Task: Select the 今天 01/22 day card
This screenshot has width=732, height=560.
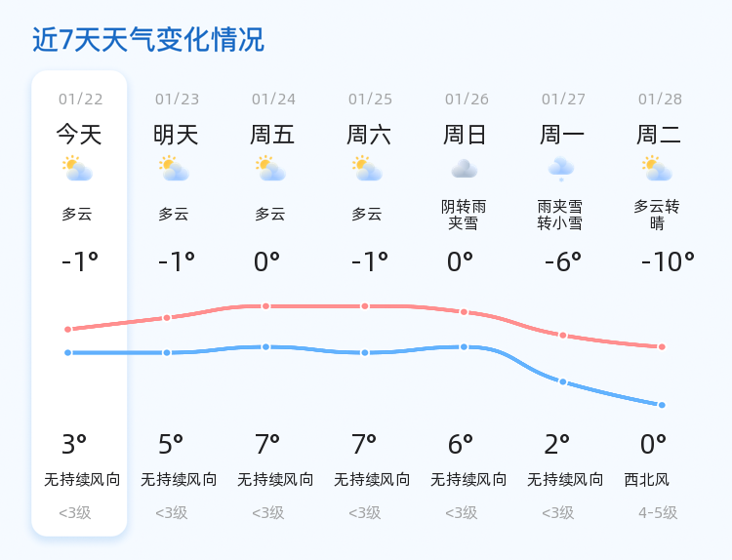Action: tap(79, 303)
